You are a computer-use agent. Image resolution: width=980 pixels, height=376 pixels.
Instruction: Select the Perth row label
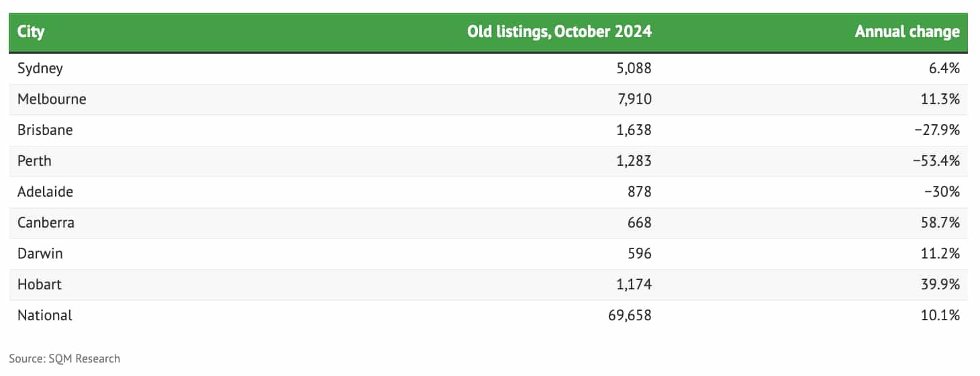click(x=34, y=161)
